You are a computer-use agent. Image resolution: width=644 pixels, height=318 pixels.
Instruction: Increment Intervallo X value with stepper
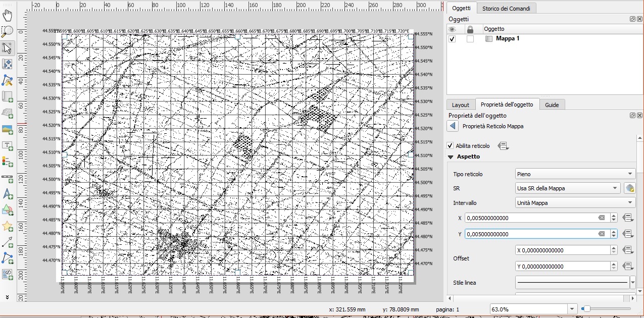(x=614, y=216)
